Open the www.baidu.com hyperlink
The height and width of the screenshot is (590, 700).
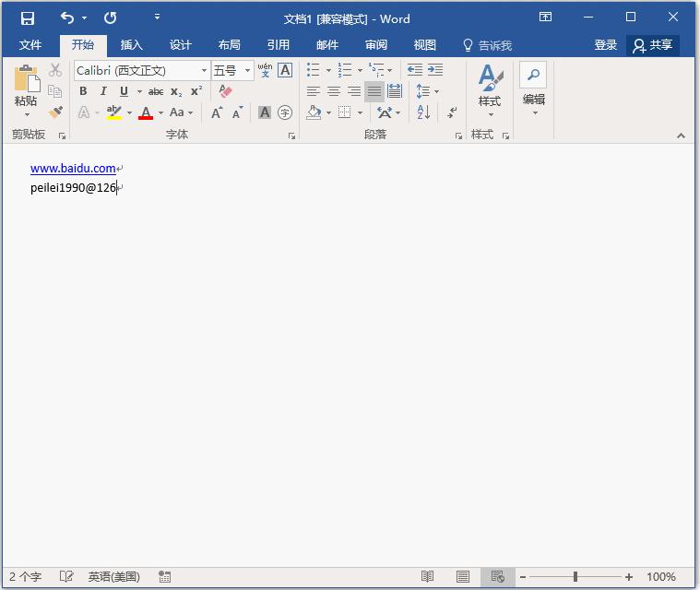[73, 169]
